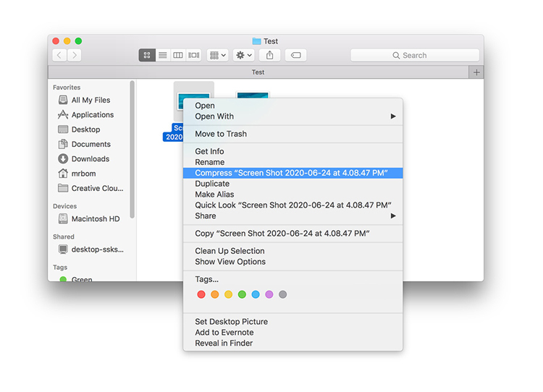Apply the red tag color
This screenshot has width=543, height=392.
201,294
